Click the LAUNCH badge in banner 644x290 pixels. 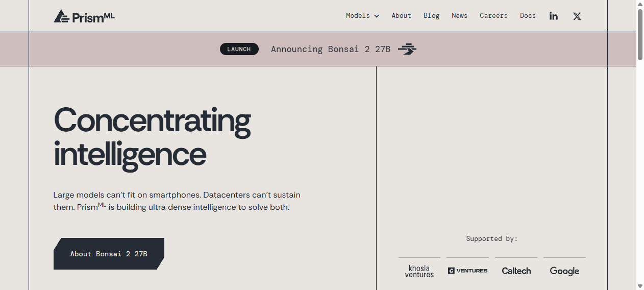pyautogui.click(x=239, y=49)
